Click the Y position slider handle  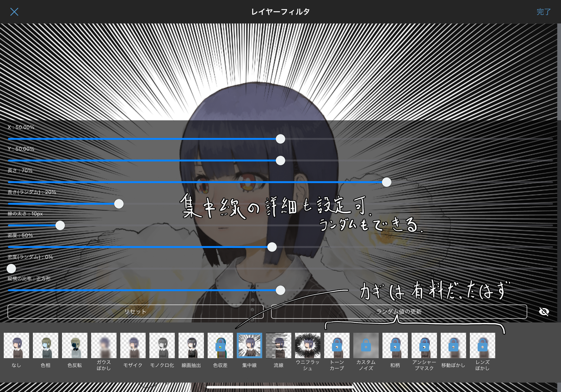pyautogui.click(x=280, y=160)
